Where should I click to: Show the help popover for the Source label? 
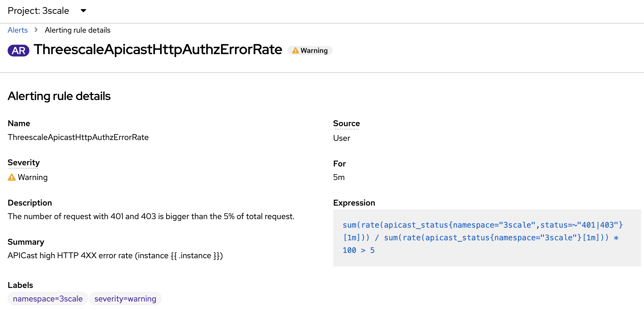(346, 124)
